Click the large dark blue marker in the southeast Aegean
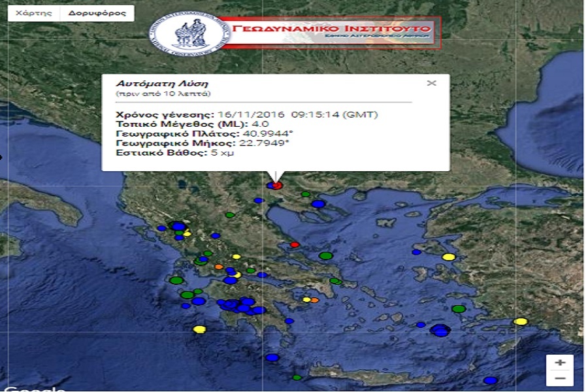 tap(441, 331)
